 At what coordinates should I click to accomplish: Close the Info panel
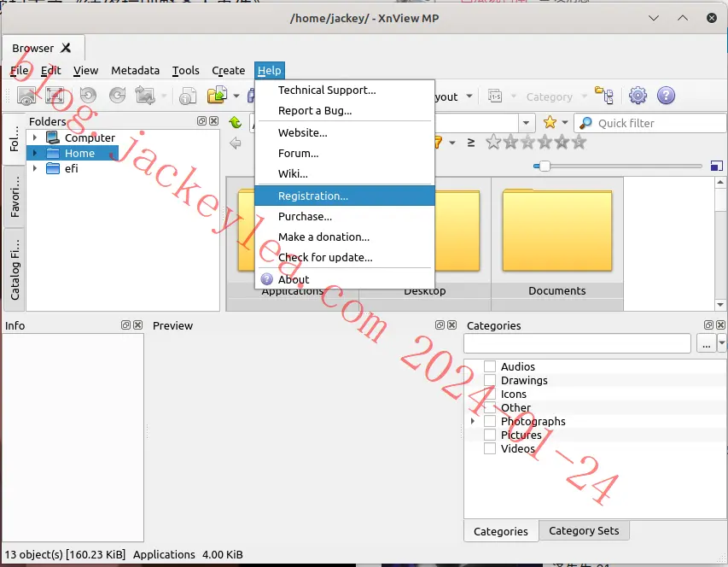[x=138, y=325]
